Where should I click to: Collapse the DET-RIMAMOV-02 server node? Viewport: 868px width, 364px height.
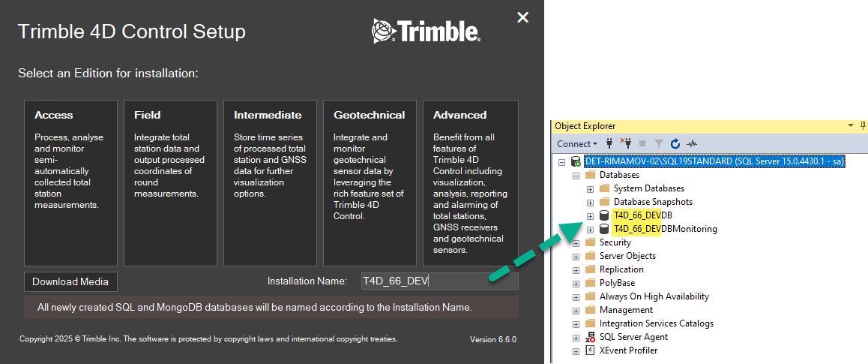[x=562, y=162]
